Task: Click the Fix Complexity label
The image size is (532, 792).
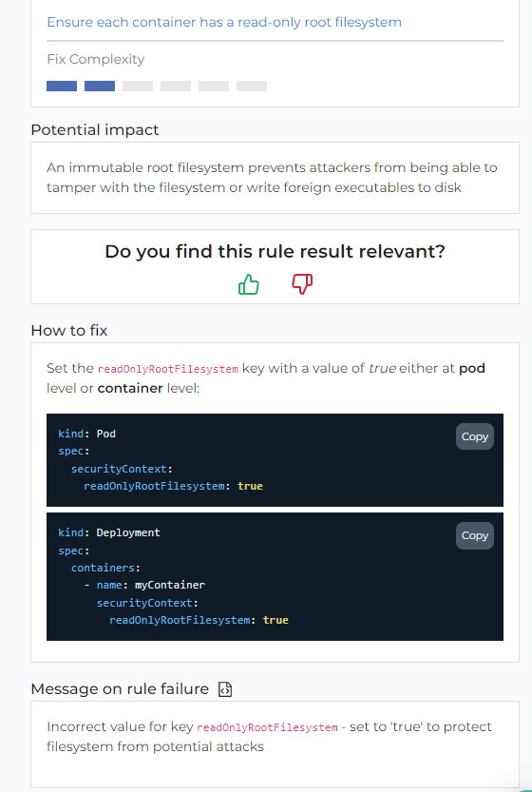Action: tap(95, 59)
